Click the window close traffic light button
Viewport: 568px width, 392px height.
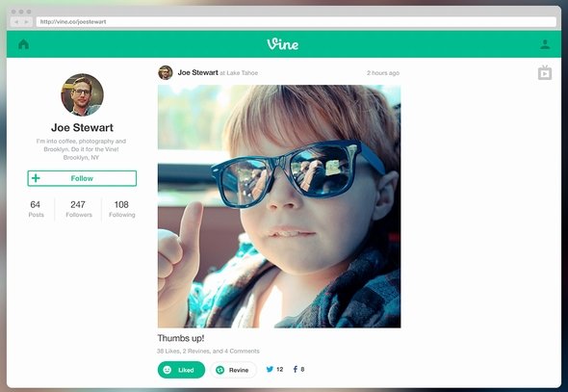pos(13,12)
